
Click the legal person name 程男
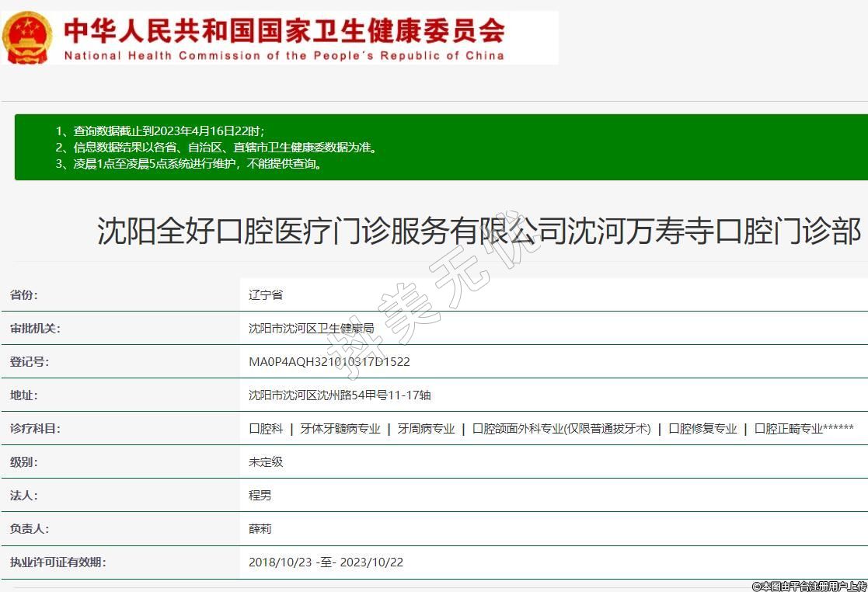260,496
